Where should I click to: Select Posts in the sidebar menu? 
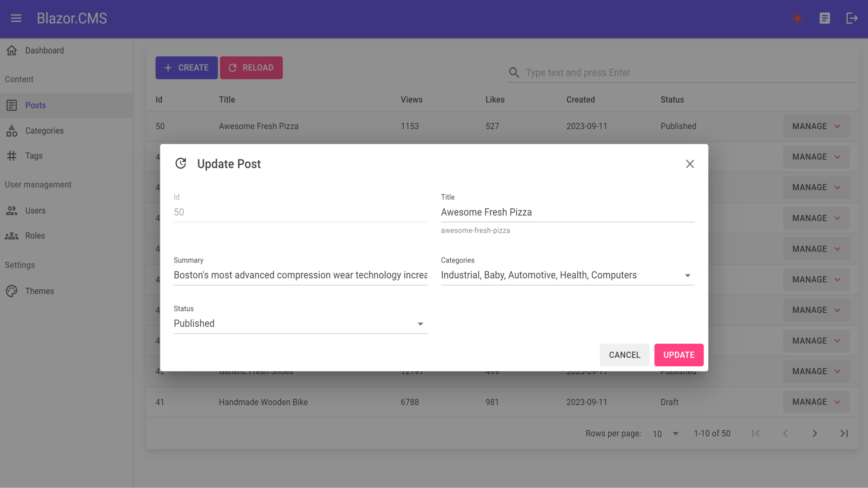coord(35,105)
